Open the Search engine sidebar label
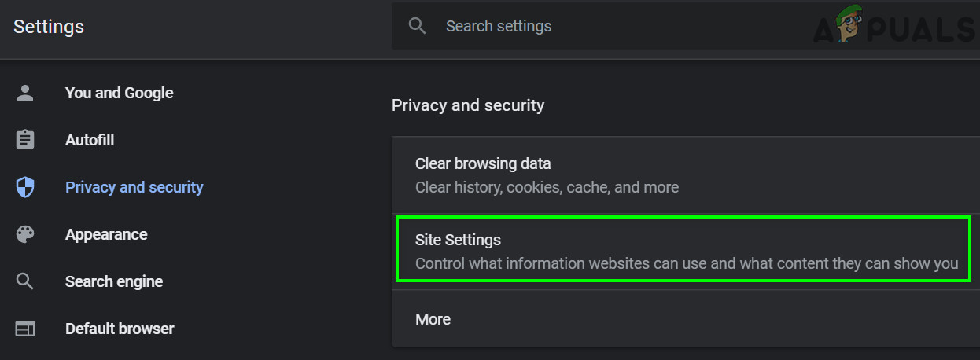The height and width of the screenshot is (360, 980). [114, 281]
